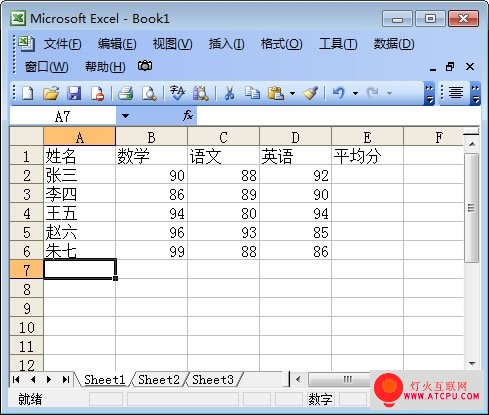Switch to the Sheet2 tab
489x415 pixels.
coord(159,380)
